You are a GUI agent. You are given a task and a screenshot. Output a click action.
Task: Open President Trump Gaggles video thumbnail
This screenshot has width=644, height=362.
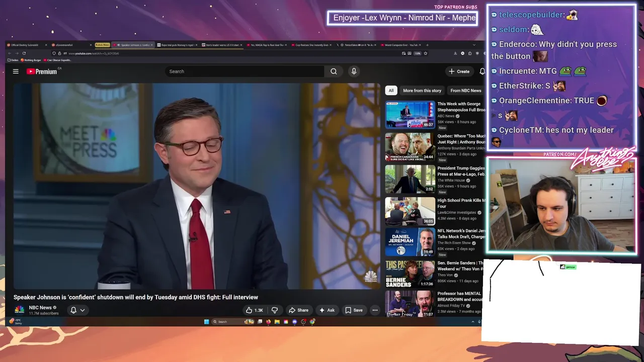click(x=410, y=179)
